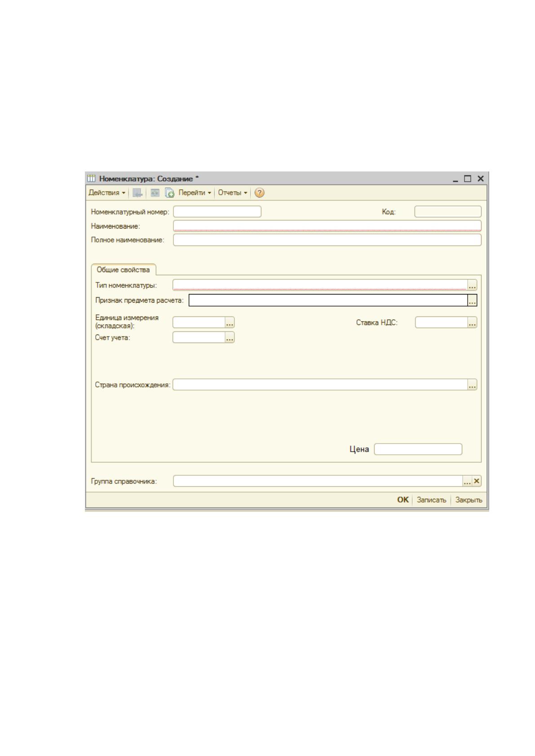Open the Действия menu

pyautogui.click(x=107, y=193)
